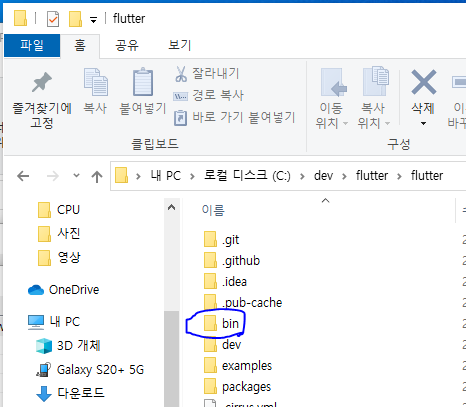Click the first flutter breadcrumb after dev

point(372,176)
